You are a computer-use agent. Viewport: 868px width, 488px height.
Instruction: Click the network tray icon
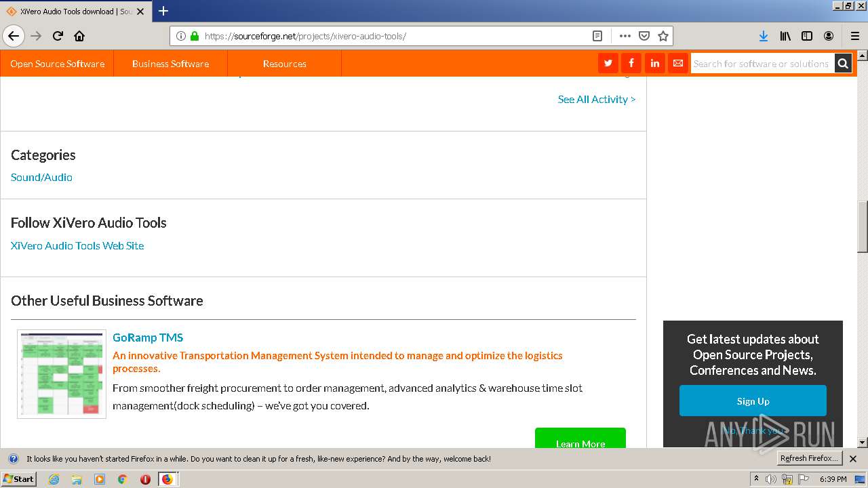click(787, 479)
